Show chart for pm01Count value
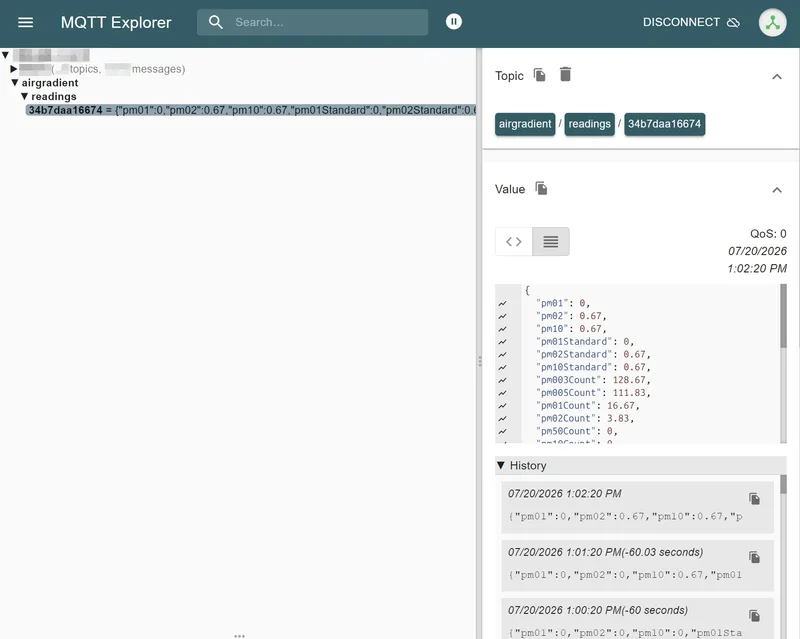This screenshot has height=639, width=800. point(503,406)
